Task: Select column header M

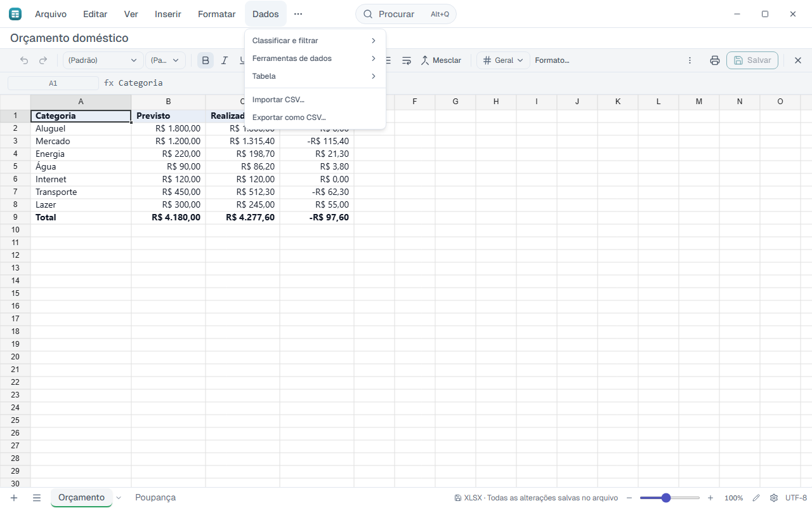Action: coord(699,102)
